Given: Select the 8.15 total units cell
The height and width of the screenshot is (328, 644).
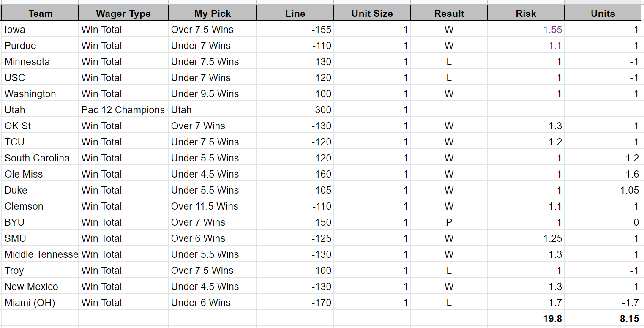Looking at the screenshot, I should [x=629, y=319].
